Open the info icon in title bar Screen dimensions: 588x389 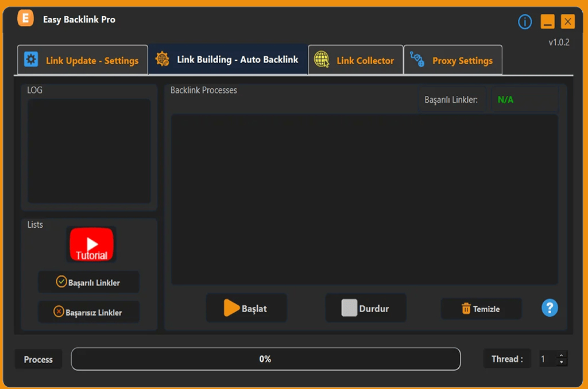point(525,22)
